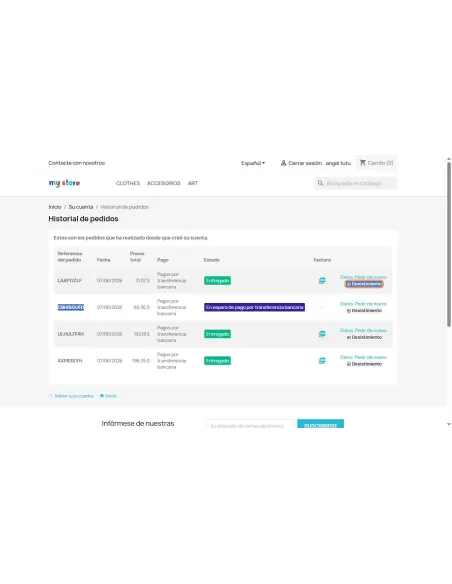
Task: Click Pedir de nuevo in first order row
Action: [x=370, y=277]
